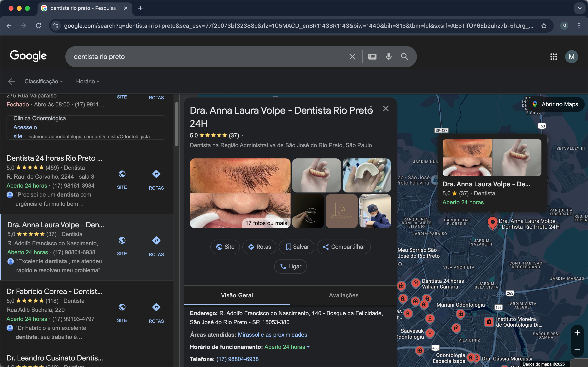Click Rotas icon for Dr Fabrício Correa
Screen dimensions: 588x367
(x=156, y=307)
